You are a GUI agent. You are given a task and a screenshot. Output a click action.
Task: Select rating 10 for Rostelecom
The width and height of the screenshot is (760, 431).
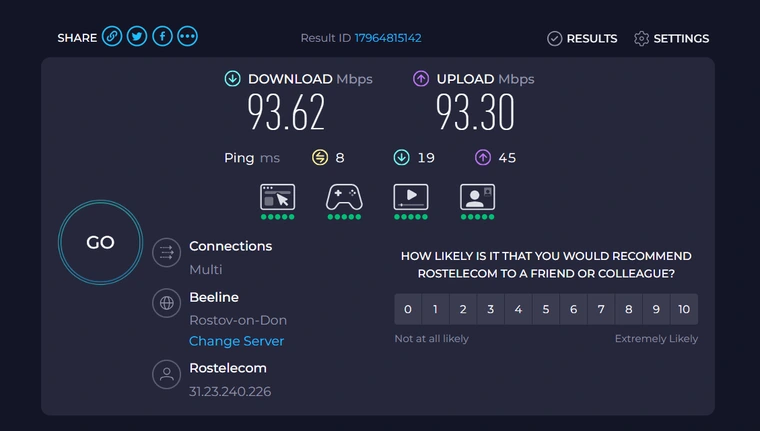(684, 309)
